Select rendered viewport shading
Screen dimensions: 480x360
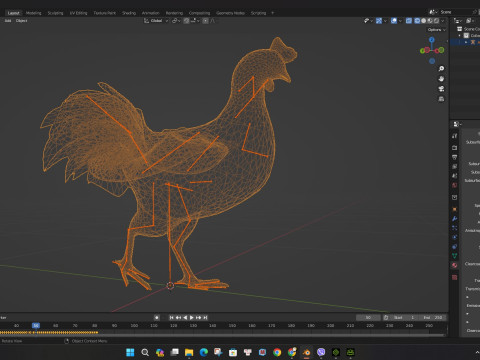(x=436, y=21)
